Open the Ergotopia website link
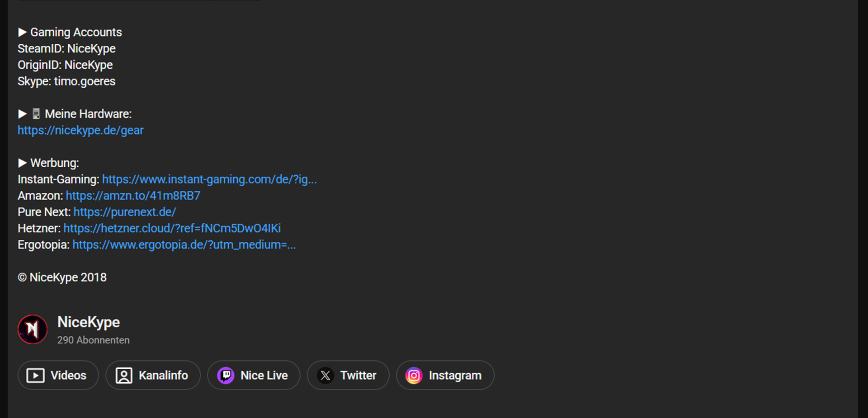The height and width of the screenshot is (418, 868). [x=184, y=244]
